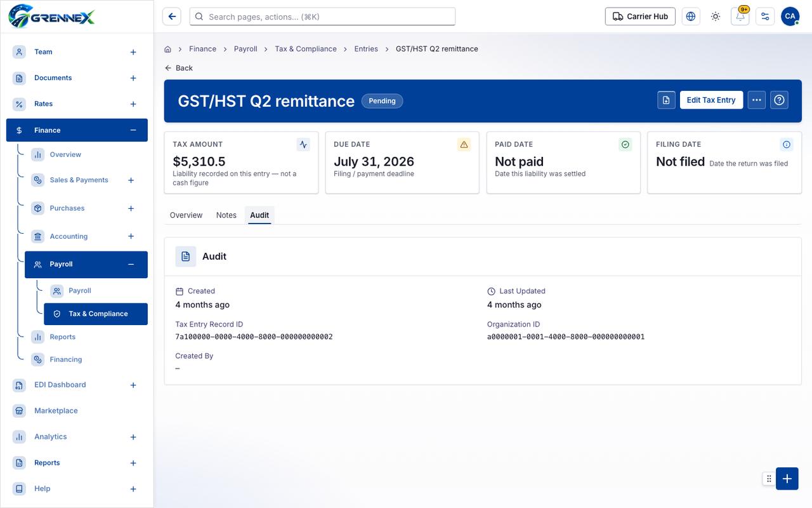Open the Finance breadcrumb link
Image resolution: width=812 pixels, height=508 pixels.
(202, 49)
